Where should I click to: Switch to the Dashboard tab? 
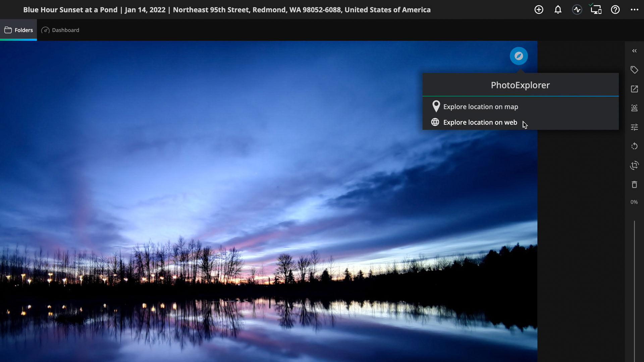60,30
